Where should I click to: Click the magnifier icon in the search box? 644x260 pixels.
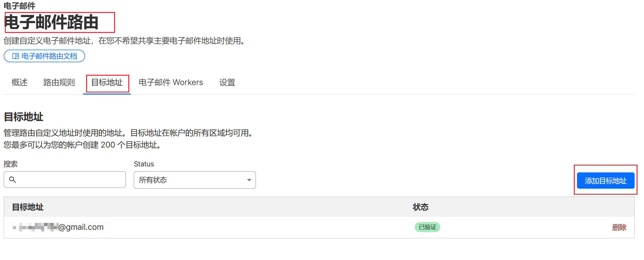point(13,180)
